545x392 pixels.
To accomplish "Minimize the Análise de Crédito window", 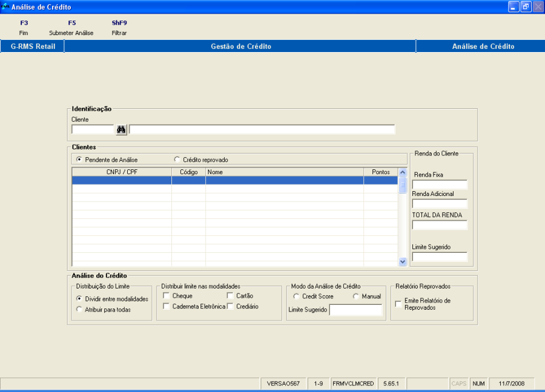I will (514, 7).
